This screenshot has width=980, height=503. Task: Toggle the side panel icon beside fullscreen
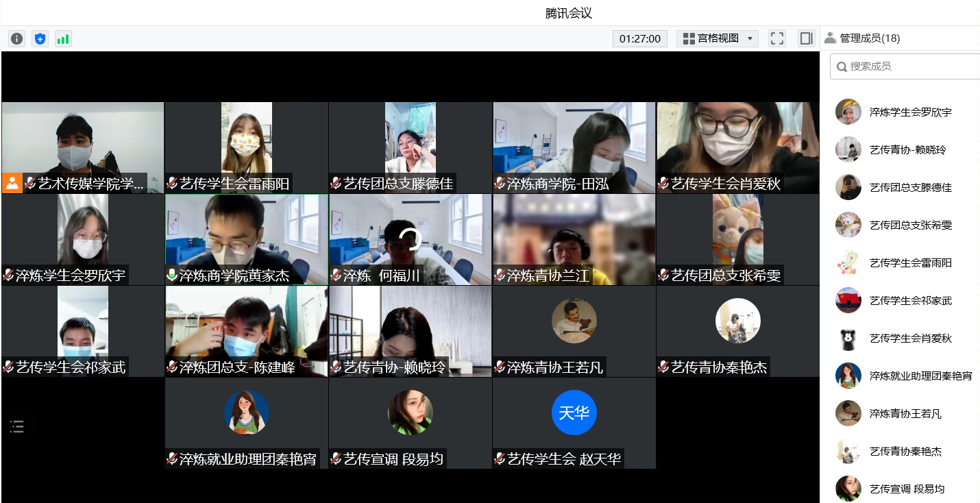[x=806, y=38]
